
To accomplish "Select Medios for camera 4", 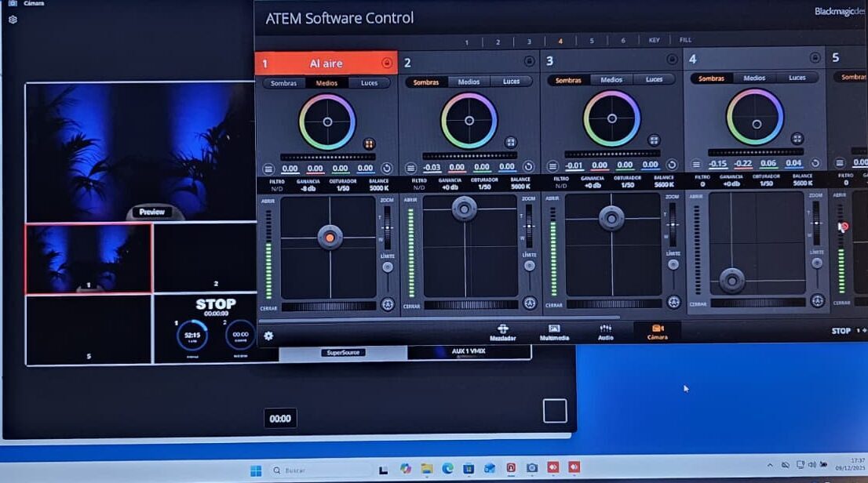I will [754, 78].
